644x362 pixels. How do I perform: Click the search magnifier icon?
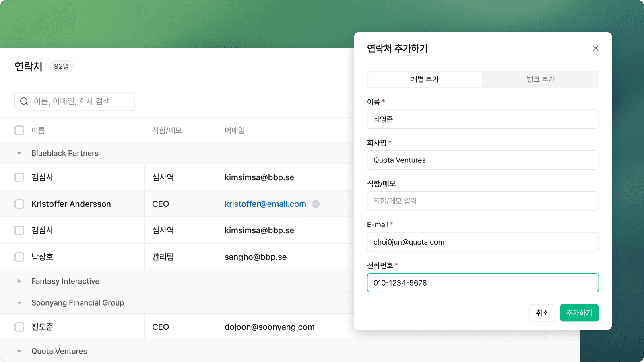24,101
